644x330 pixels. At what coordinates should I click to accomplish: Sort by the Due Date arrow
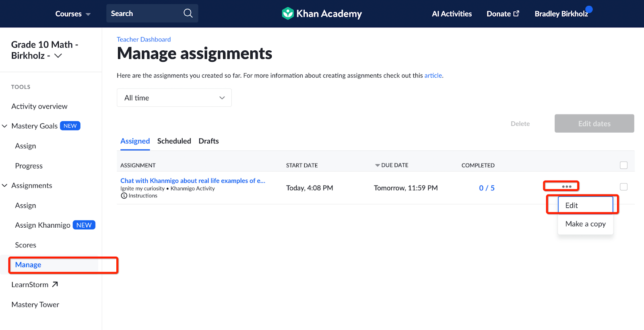click(377, 165)
